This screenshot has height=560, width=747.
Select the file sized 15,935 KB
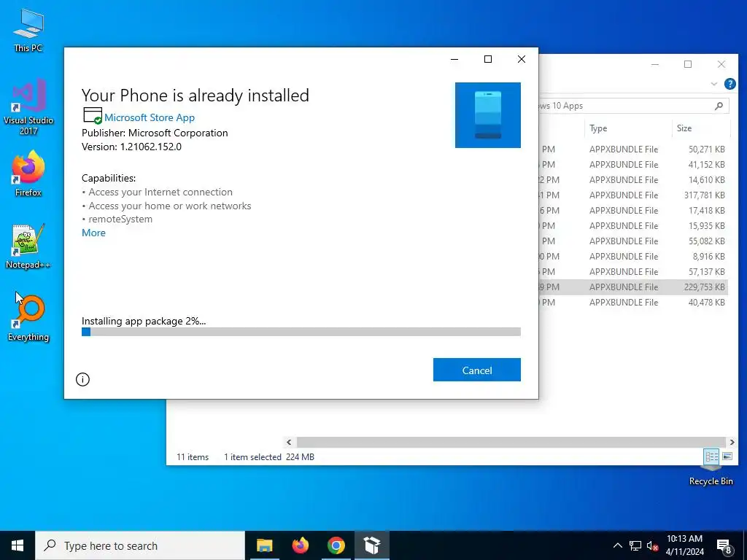tap(634, 225)
